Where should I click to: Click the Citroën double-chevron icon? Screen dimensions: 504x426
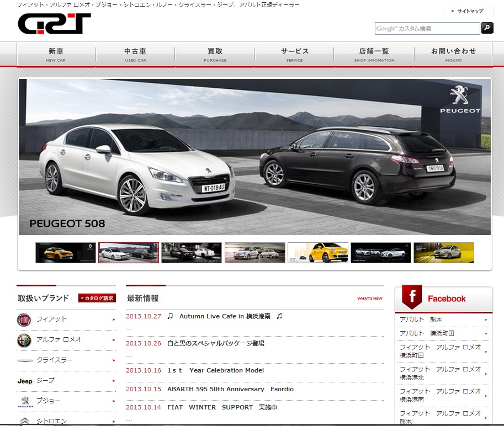(x=24, y=419)
